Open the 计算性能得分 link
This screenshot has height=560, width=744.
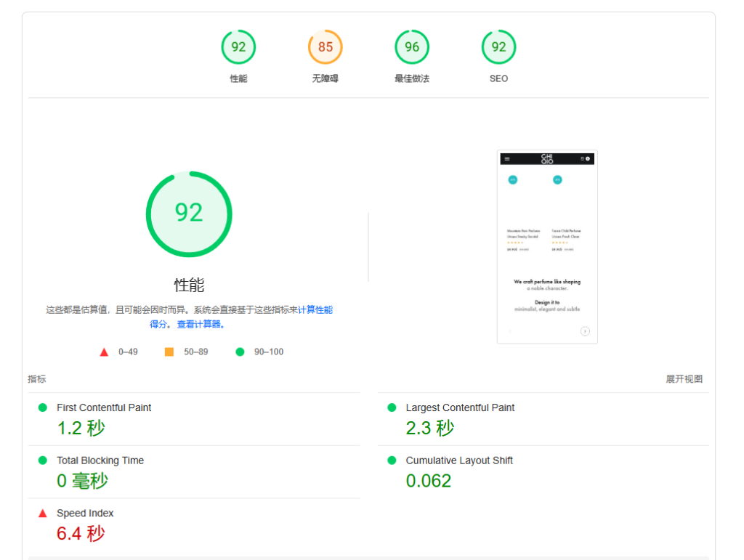pyautogui.click(x=315, y=309)
